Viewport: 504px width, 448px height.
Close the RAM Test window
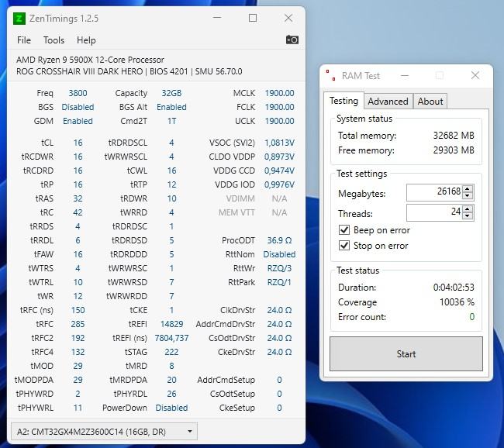tap(475, 75)
